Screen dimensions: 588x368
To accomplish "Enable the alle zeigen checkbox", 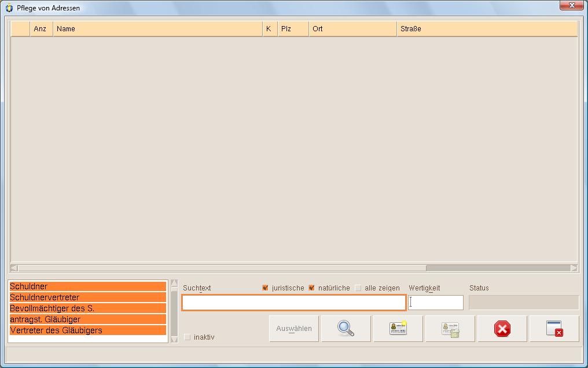I will [358, 288].
